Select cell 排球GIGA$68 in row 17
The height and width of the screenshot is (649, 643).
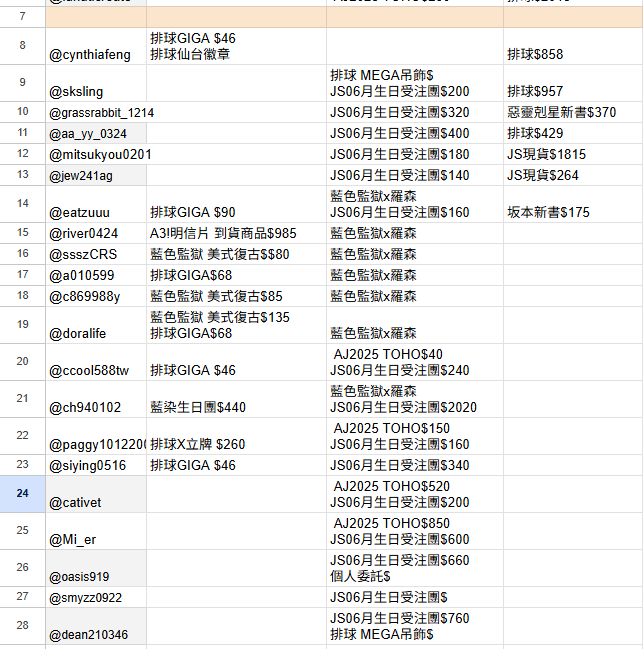click(x=236, y=275)
